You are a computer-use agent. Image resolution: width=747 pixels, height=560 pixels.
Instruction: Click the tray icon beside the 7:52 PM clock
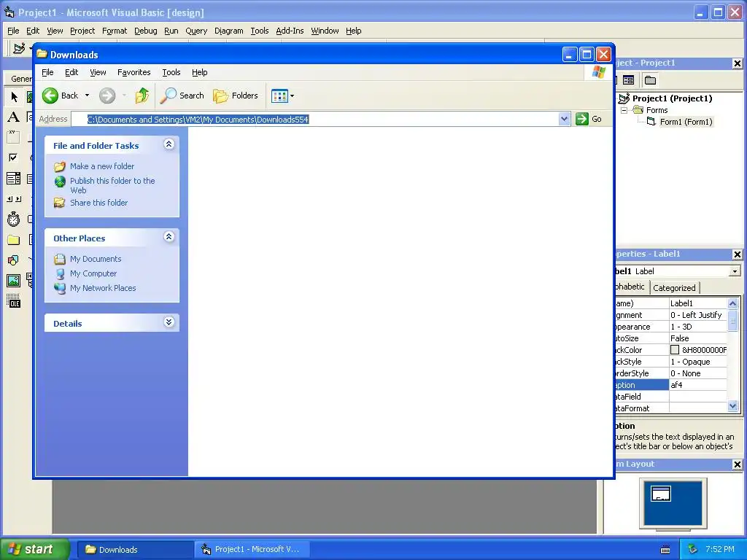pos(693,549)
